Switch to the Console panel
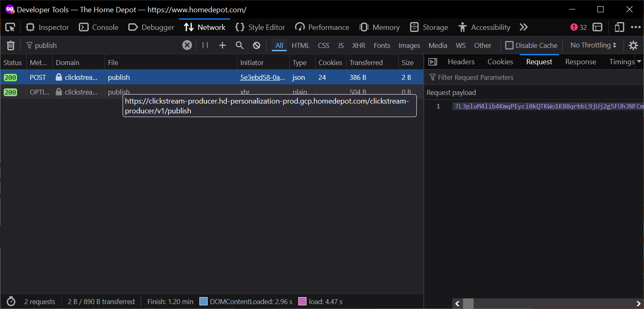 point(99,27)
